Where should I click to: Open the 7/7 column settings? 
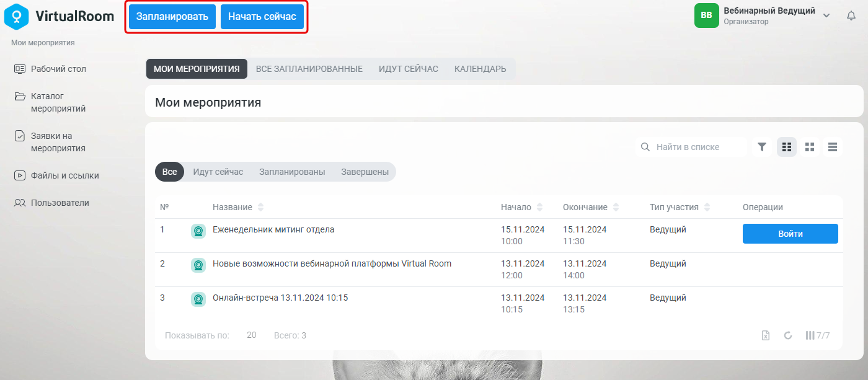pos(817,335)
